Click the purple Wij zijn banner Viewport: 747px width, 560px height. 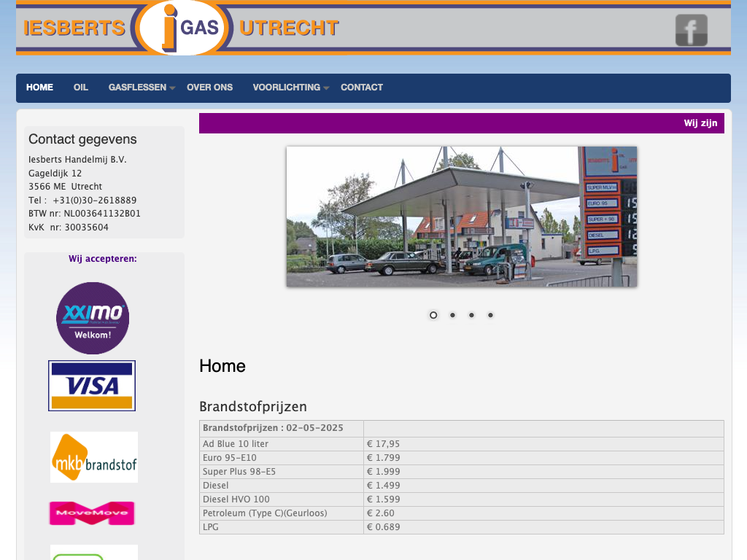pos(461,123)
